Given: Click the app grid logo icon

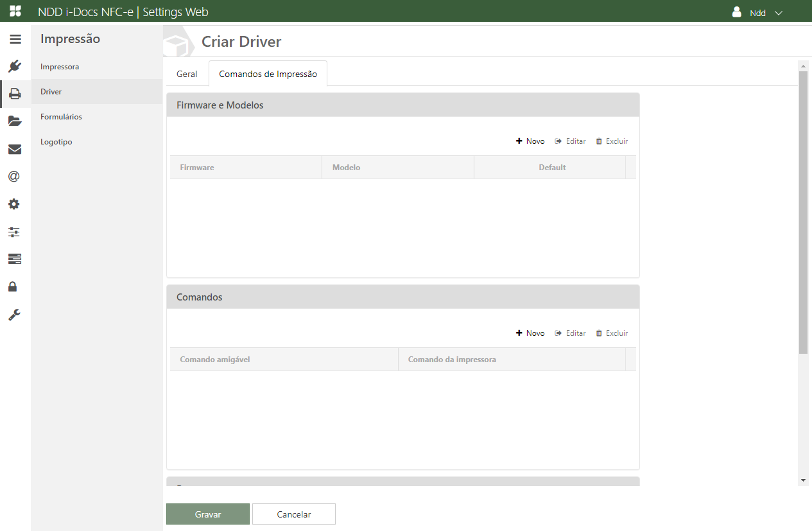Looking at the screenshot, I should click(x=15, y=12).
